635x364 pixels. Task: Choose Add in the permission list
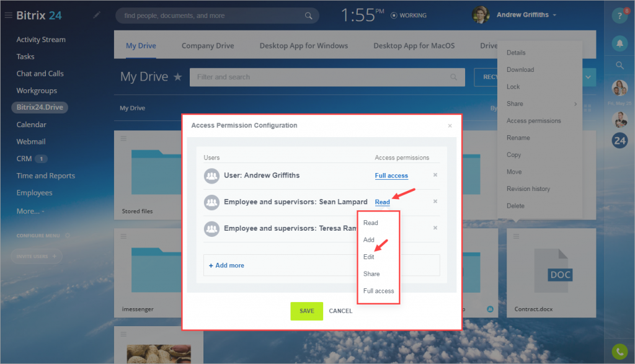[x=368, y=240]
